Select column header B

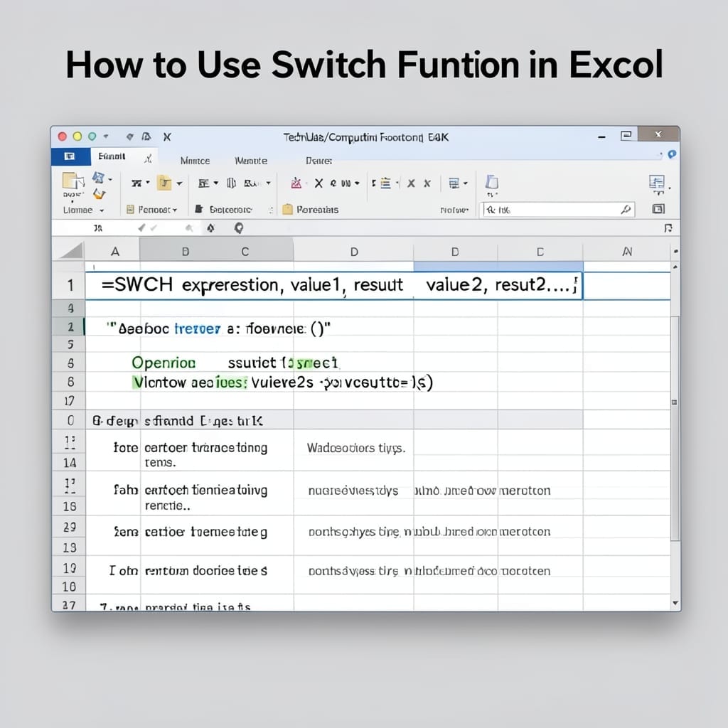186,252
